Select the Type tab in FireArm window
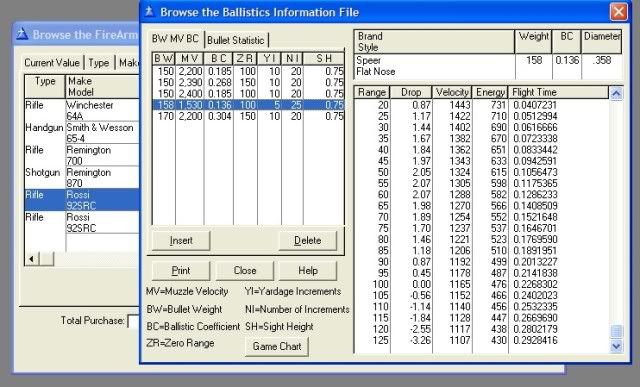 (x=99, y=63)
